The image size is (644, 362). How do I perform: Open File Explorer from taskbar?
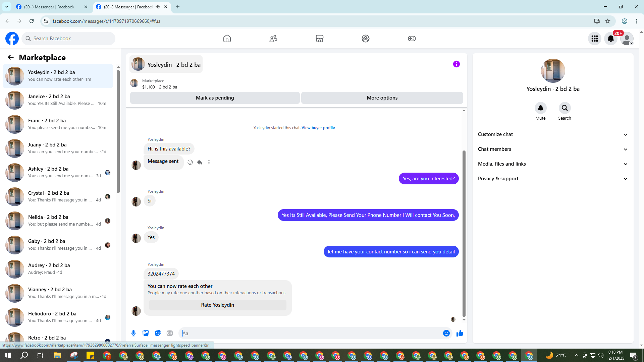[x=57, y=355]
